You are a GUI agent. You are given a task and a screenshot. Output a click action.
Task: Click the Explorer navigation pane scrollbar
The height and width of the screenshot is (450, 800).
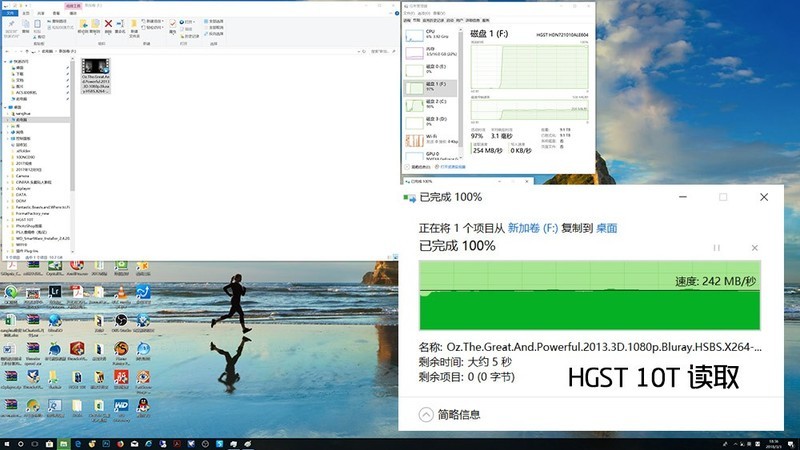pyautogui.click(x=72, y=125)
